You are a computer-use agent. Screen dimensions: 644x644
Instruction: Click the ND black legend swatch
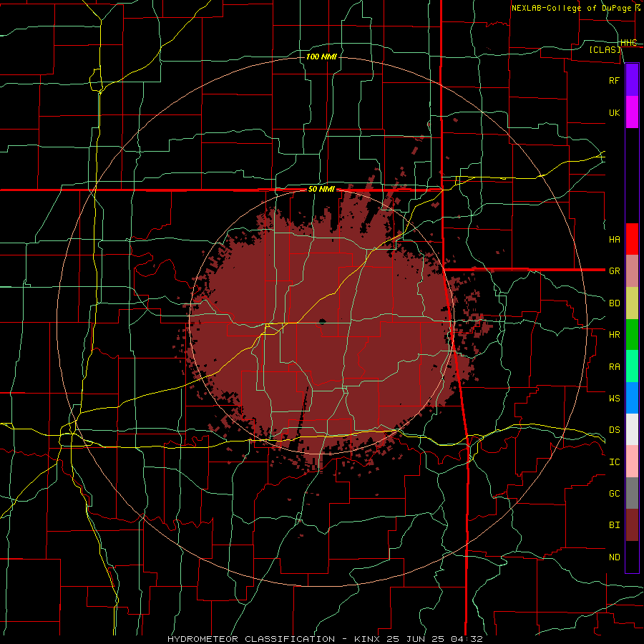pyautogui.click(x=632, y=557)
